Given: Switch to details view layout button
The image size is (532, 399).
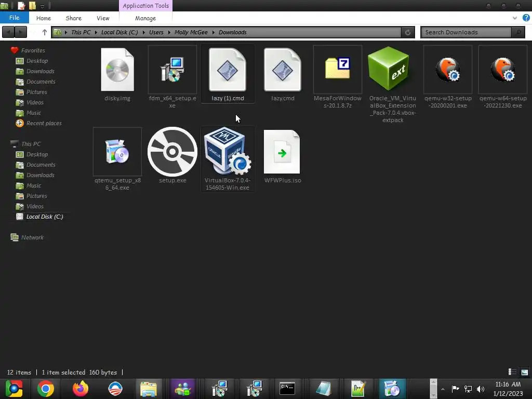Looking at the screenshot, I should click(512, 372).
